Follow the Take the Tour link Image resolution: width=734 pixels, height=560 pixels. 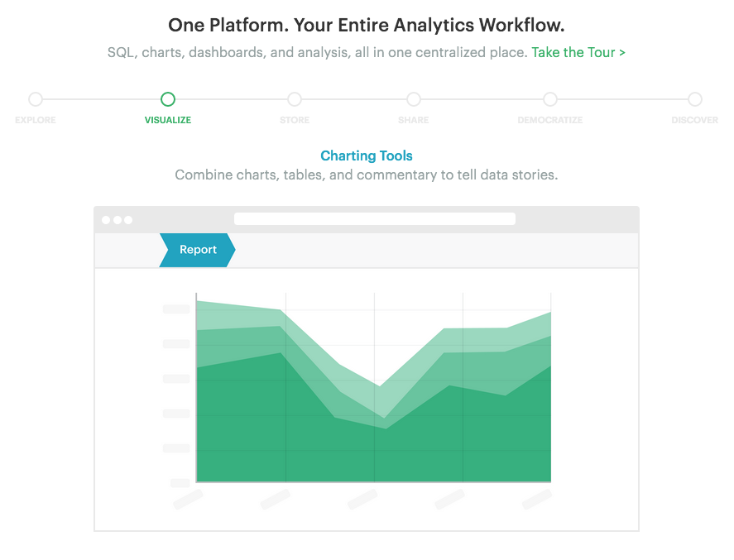click(578, 52)
